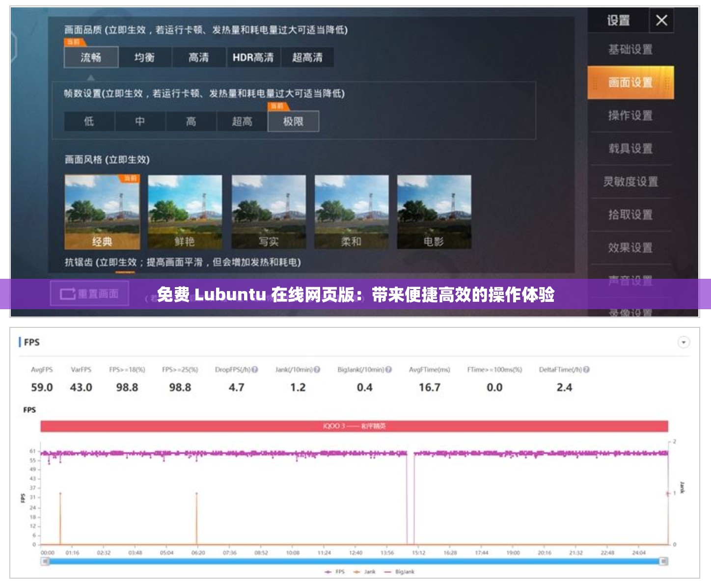Click the 抗锯齿 section label
Screen dimensions: 711x588
tap(183, 262)
